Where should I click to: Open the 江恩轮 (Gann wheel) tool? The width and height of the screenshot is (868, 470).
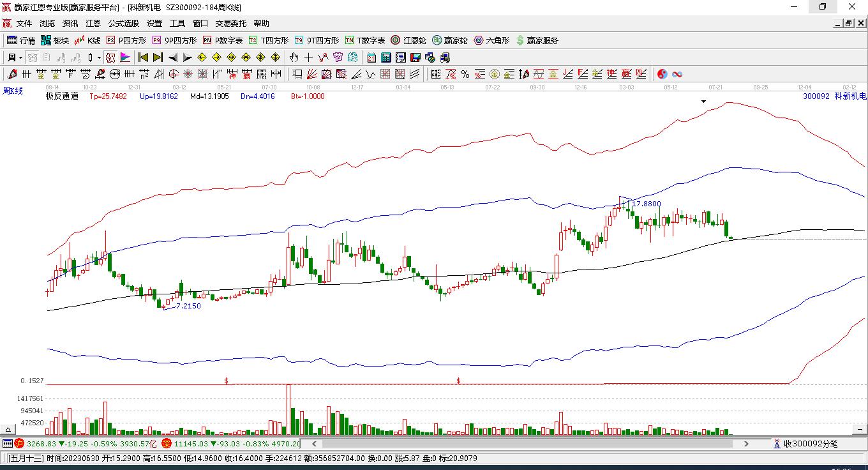[x=408, y=40]
